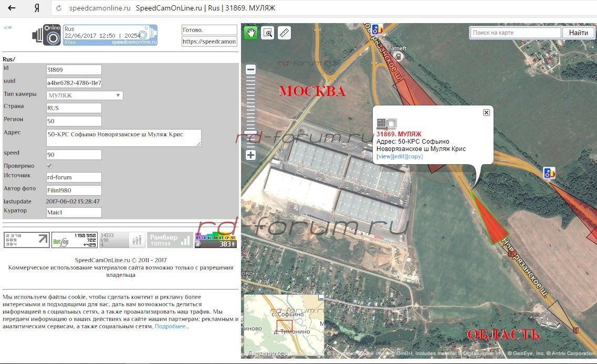Click the Rus View banner with date
Image resolution: width=597 pixels, height=364 pixels.
click(110, 35)
